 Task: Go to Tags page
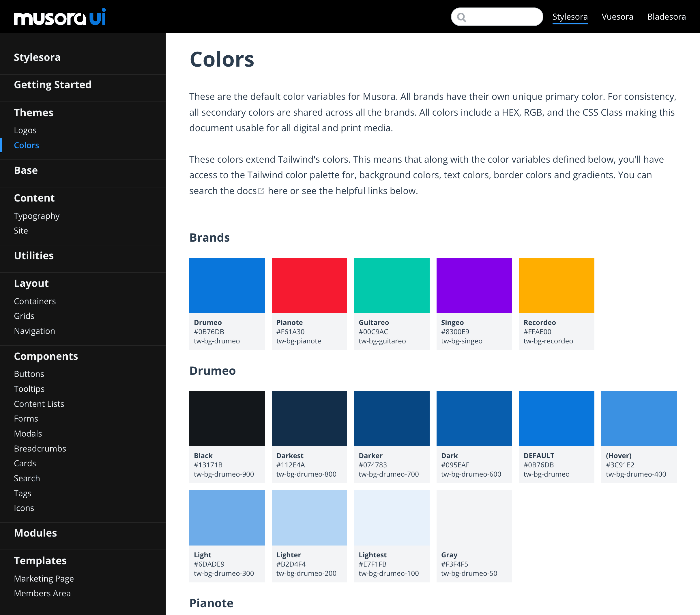(22, 493)
